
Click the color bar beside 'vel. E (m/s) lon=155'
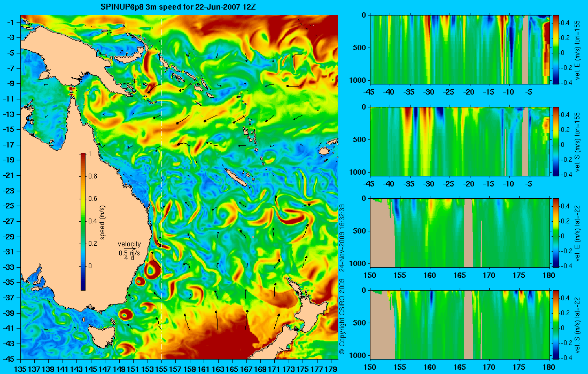point(556,49)
